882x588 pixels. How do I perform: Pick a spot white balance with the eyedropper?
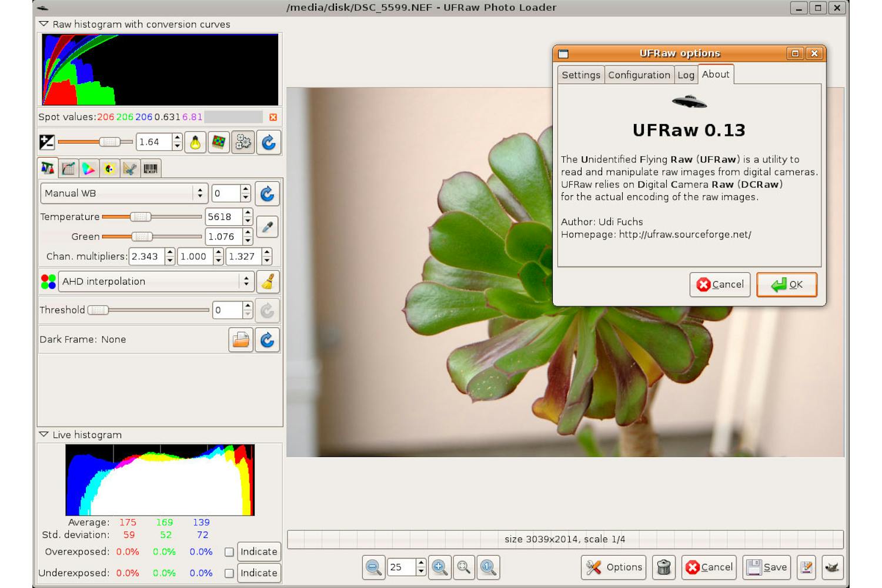point(267,226)
